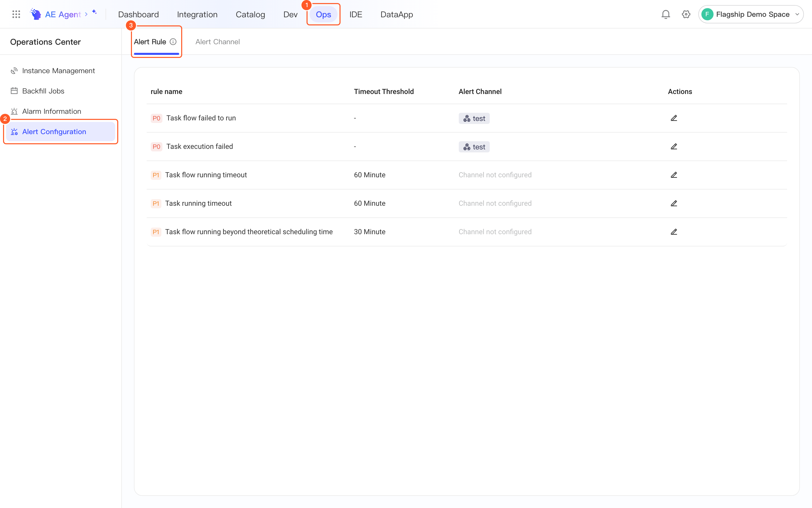This screenshot has height=508, width=812.
Task: Click the Instance Management sidebar icon
Action: point(14,71)
